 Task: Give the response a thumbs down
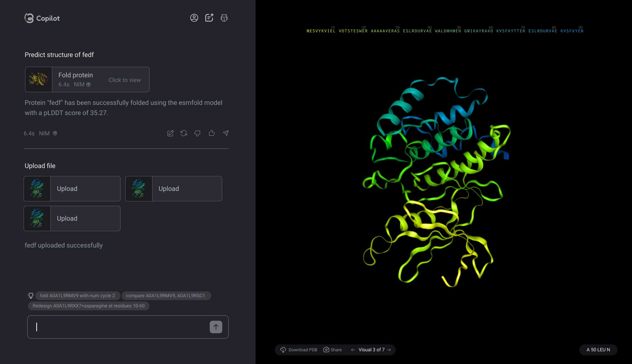pos(197,133)
